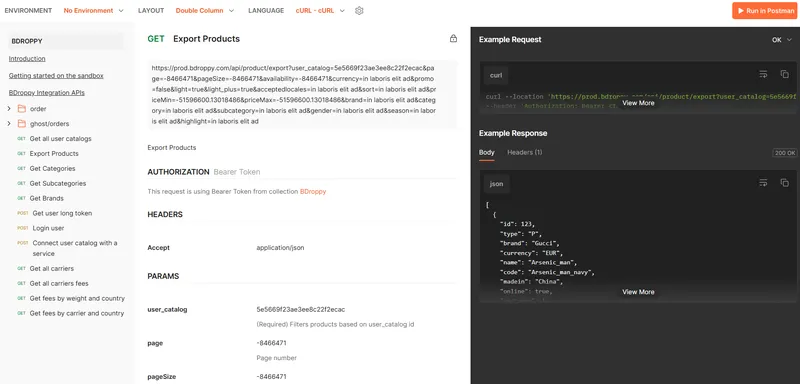Screen dimensions: 800x384
Task: Open the Get user long token request
Action: 62,213
